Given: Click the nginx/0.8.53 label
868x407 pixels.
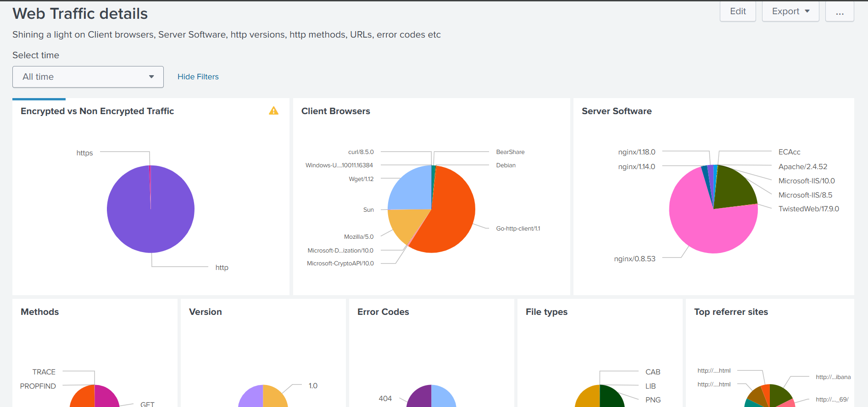Looking at the screenshot, I should (x=635, y=259).
